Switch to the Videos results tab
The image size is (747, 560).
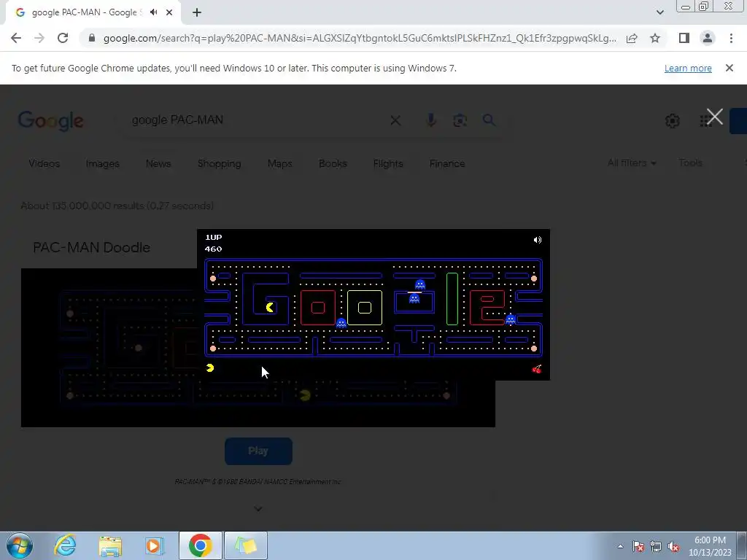[44, 163]
